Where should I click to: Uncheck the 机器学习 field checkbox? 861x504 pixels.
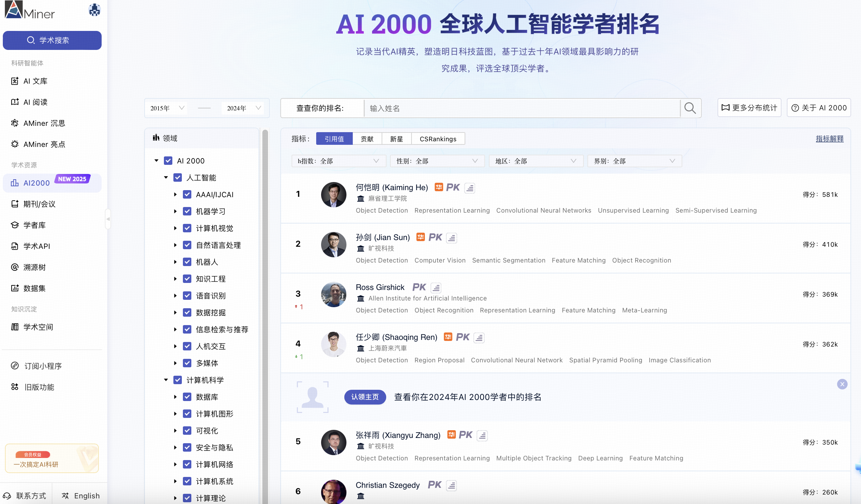[187, 211]
